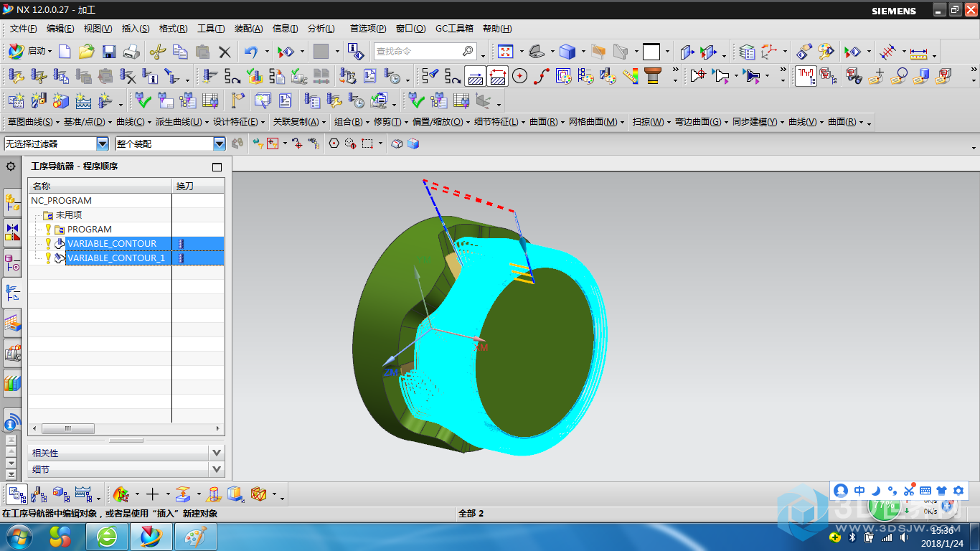The width and height of the screenshot is (980, 551).
Task: Click the red circle point icon
Action: coord(519,75)
